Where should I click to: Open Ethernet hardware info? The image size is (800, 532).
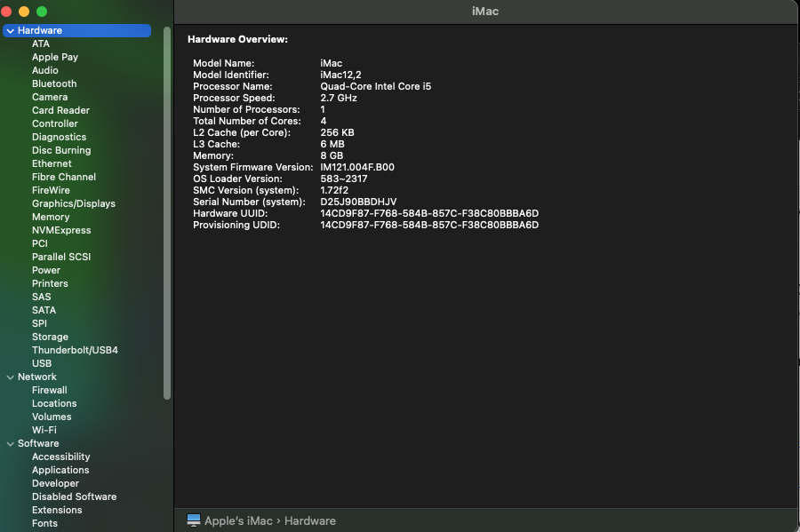[52, 163]
